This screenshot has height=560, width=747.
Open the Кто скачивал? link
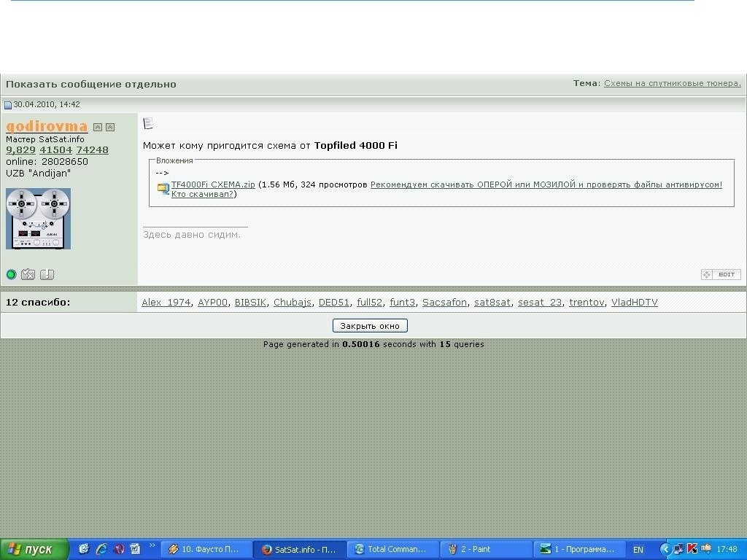point(202,194)
